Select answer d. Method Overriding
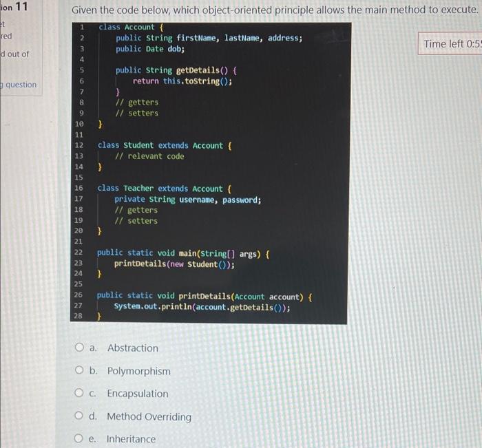 78,416
